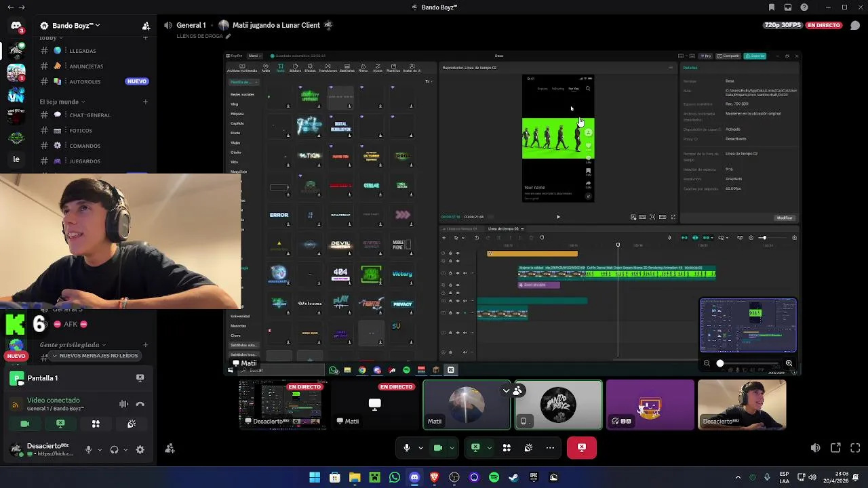Invite members with server header icon
Screen dimensions: 868x488
(x=146, y=26)
